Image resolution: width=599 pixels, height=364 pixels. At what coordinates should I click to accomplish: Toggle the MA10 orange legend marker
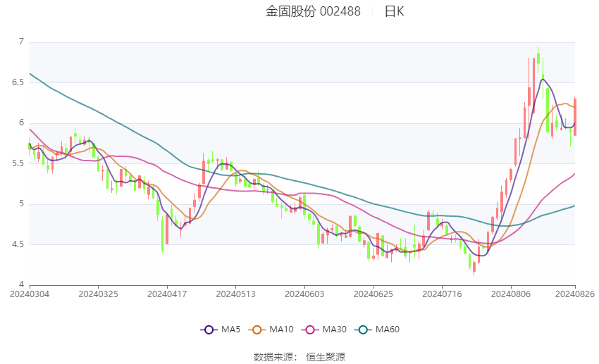(x=257, y=330)
